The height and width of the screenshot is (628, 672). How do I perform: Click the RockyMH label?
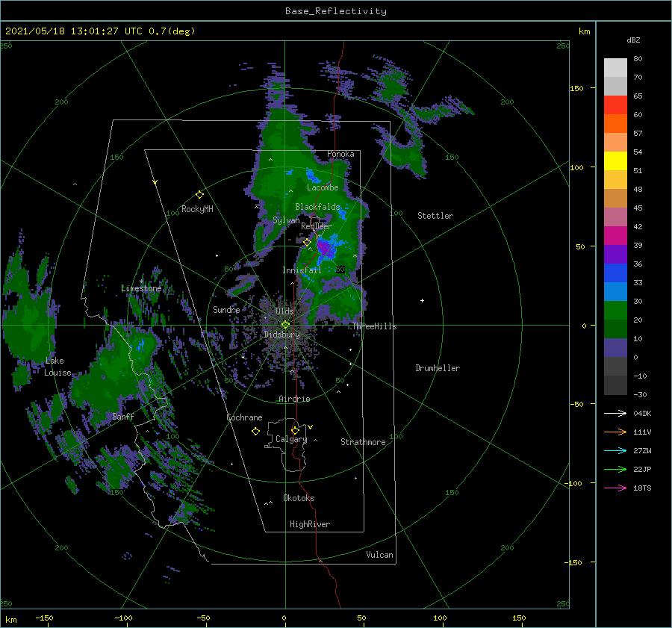pos(197,209)
